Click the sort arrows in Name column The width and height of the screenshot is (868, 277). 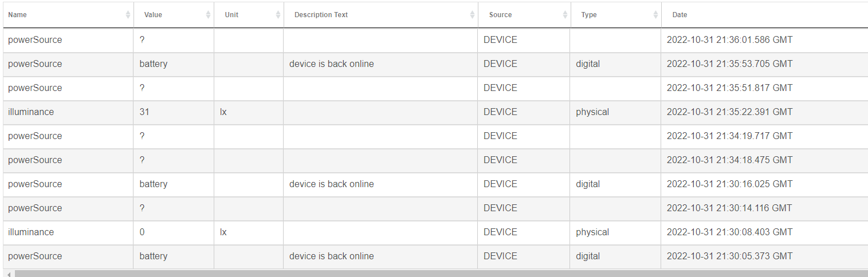click(128, 15)
